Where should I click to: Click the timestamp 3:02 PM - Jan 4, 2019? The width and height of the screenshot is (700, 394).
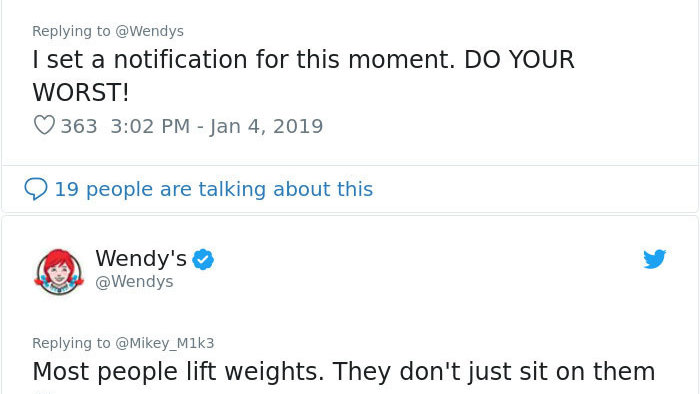click(x=217, y=126)
